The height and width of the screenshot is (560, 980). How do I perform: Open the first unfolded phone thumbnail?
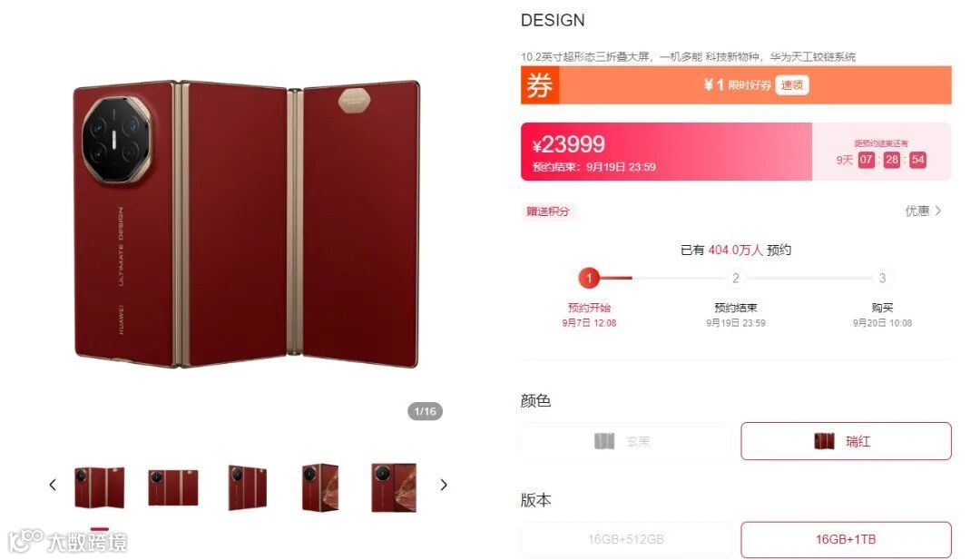[x=100, y=486]
